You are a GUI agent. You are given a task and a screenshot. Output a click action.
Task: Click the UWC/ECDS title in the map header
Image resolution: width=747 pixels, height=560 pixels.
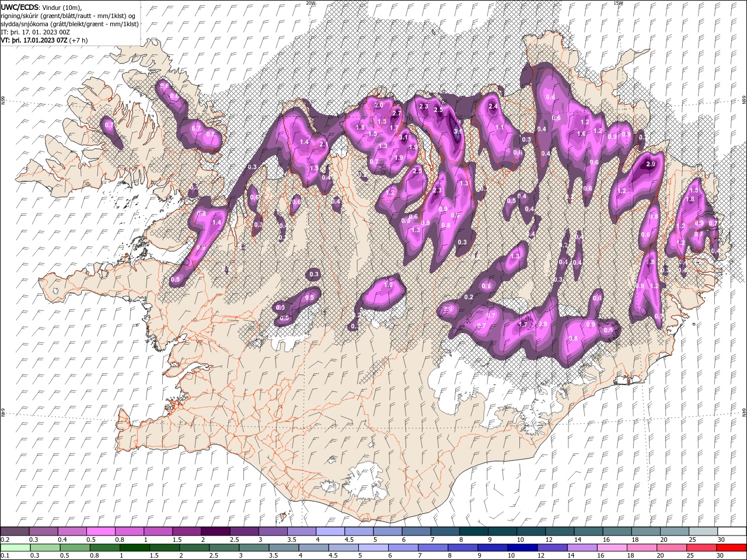coord(20,7)
